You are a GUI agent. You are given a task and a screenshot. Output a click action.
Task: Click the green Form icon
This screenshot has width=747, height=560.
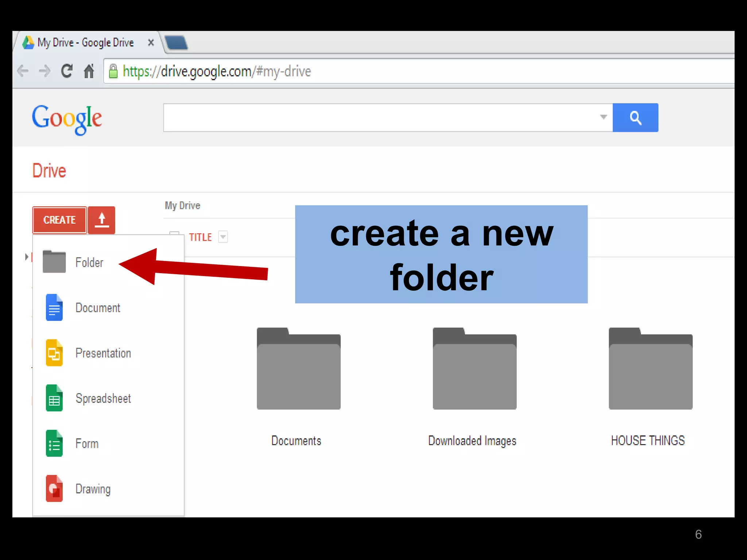(x=54, y=443)
